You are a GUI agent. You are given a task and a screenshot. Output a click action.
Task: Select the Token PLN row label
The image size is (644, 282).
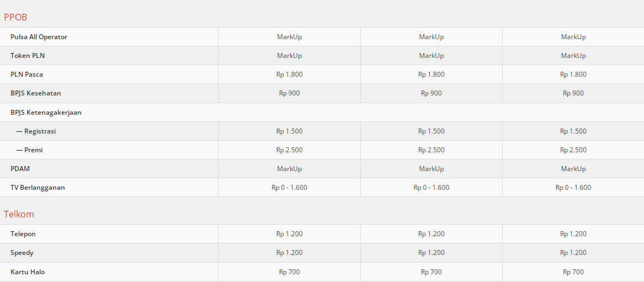pos(28,56)
